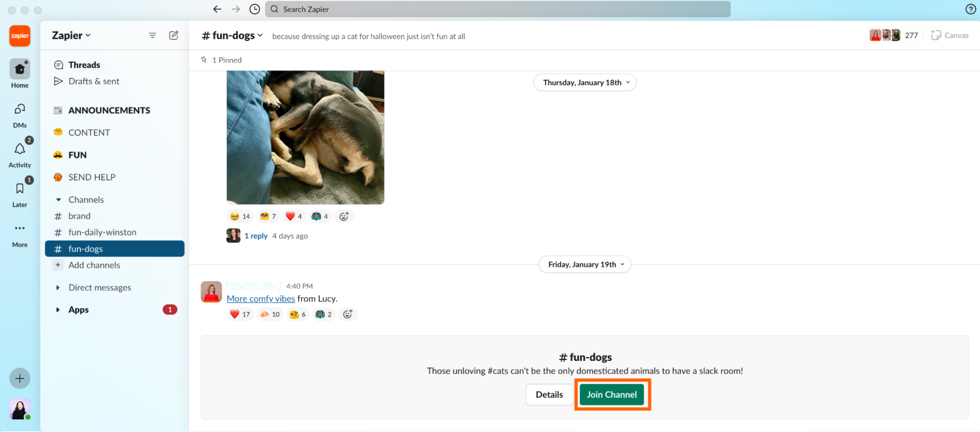This screenshot has height=432, width=980.
Task: Collapse the Channels section
Action: (x=58, y=200)
